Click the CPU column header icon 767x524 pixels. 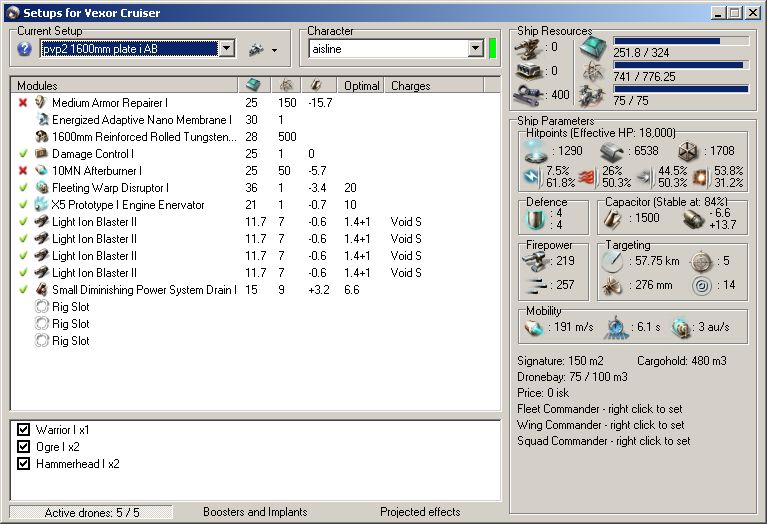[x=253, y=85]
